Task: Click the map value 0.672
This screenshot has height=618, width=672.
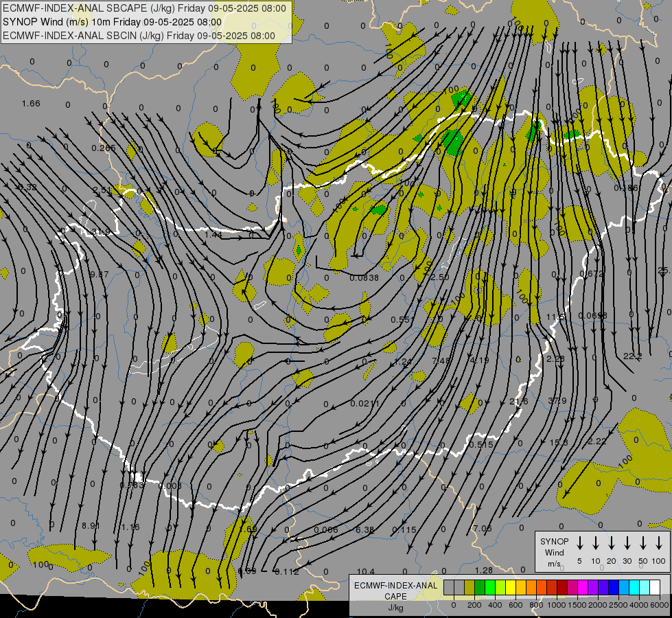Action: [592, 273]
